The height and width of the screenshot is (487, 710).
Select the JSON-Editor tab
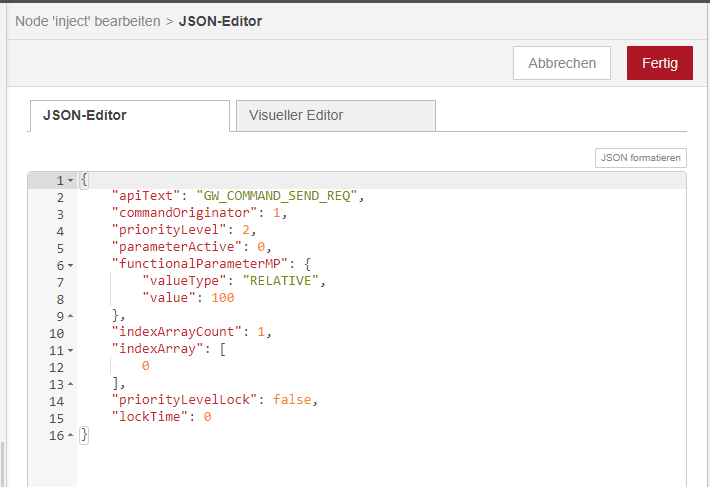tap(130, 115)
